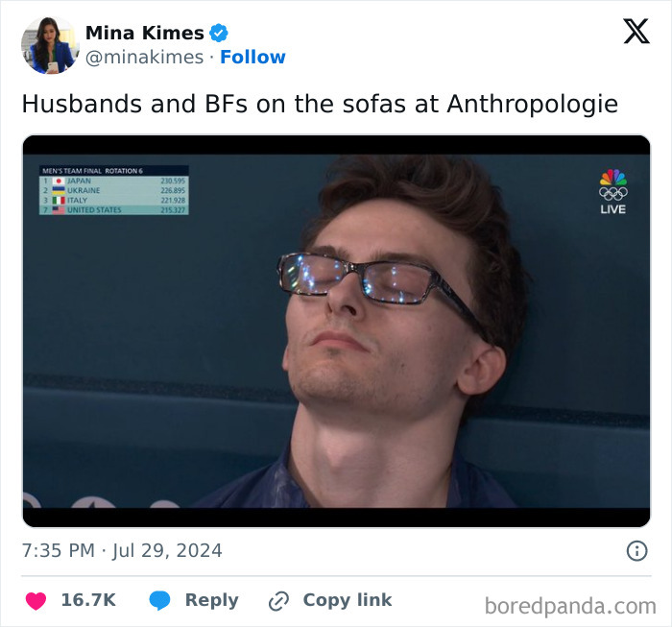
Task: Click the blue reply bubble icon
Action: 159,600
